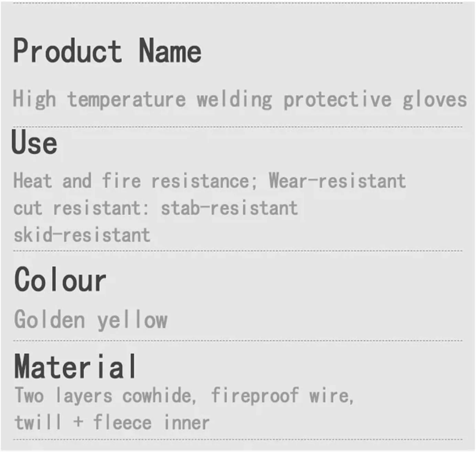Select the "stab-resistant" text
Screen dimensions: 476x452
[x=229, y=208]
